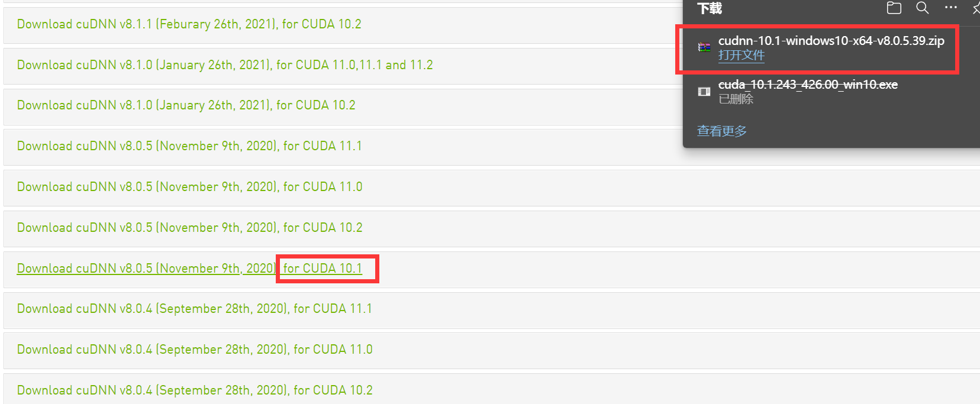Click zip file icon for cudnn download

pos(704,47)
